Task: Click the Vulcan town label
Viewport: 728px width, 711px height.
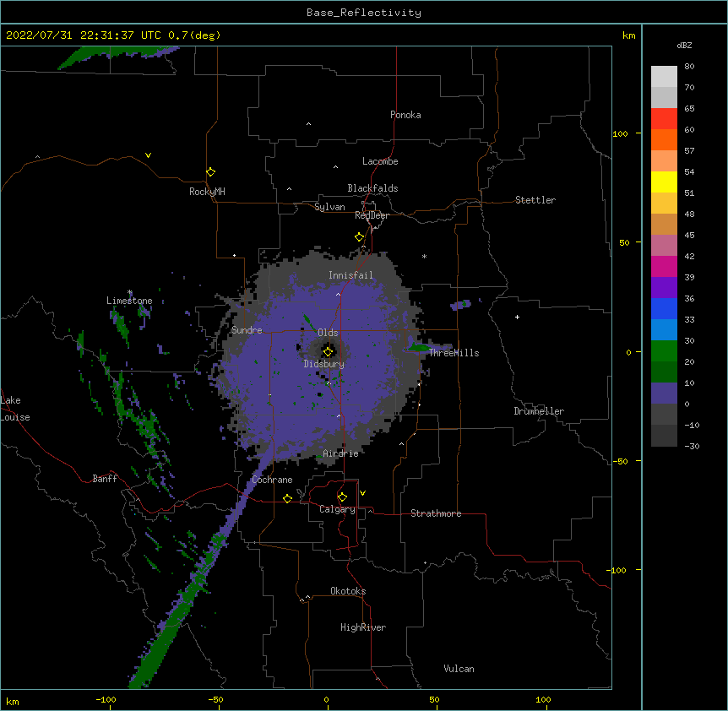Action: (459, 669)
